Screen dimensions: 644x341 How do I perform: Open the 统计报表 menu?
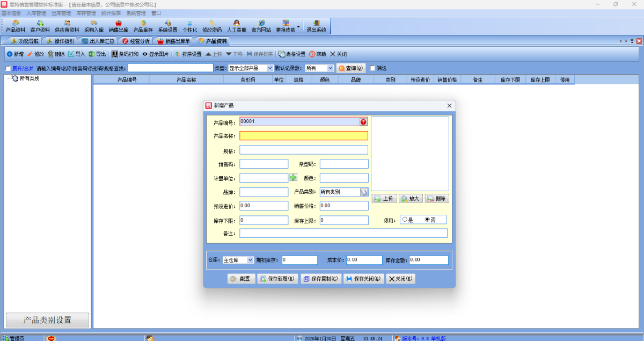tap(111, 13)
